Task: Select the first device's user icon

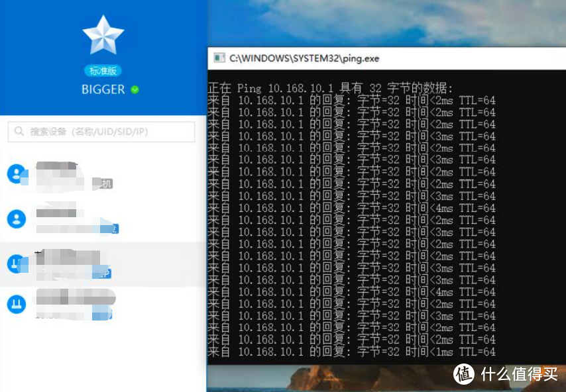Action: pos(16,174)
